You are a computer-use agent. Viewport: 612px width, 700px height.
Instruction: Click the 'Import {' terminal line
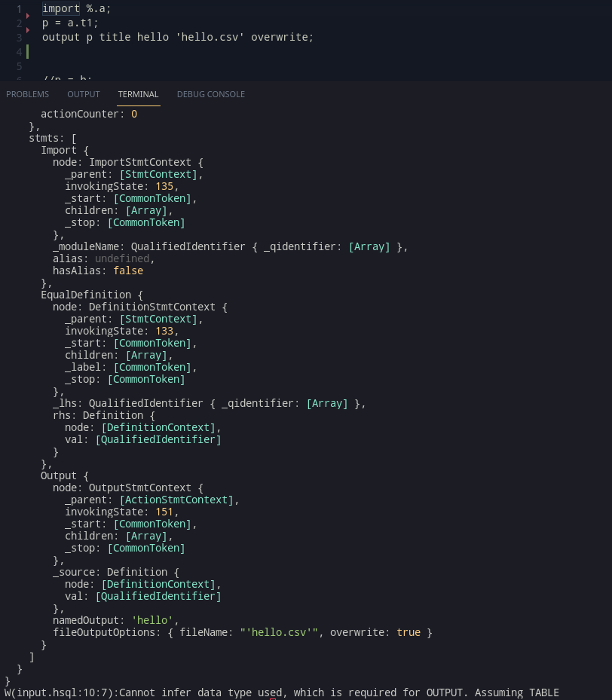(65, 151)
